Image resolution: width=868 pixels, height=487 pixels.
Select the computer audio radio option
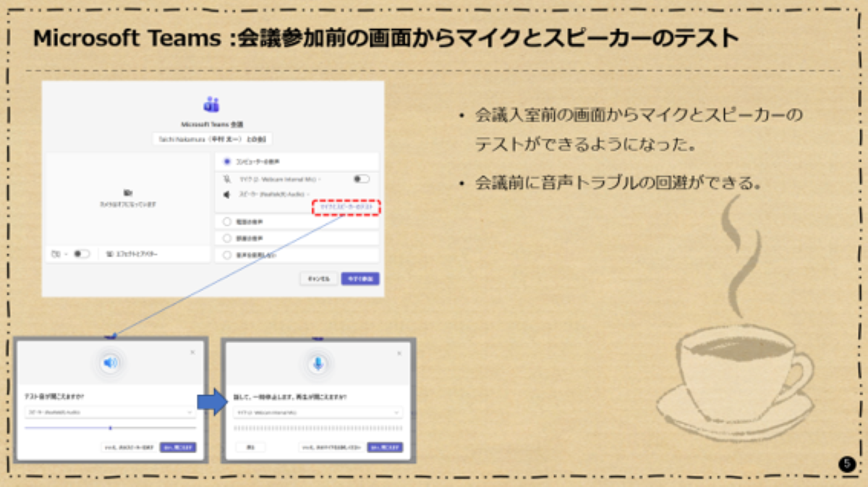[227, 161]
